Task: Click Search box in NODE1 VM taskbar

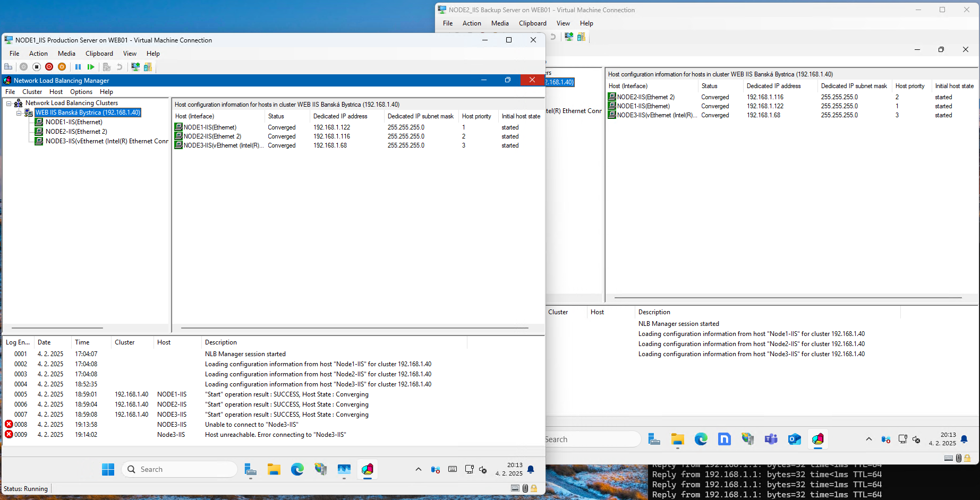Action: point(180,470)
